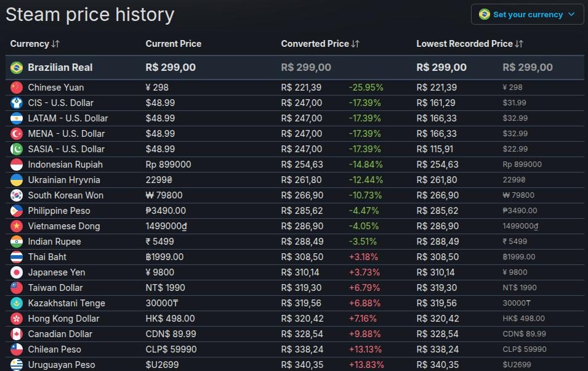Select the Vietnamese Dong label
This screenshot has height=371, width=588.
[x=64, y=226]
